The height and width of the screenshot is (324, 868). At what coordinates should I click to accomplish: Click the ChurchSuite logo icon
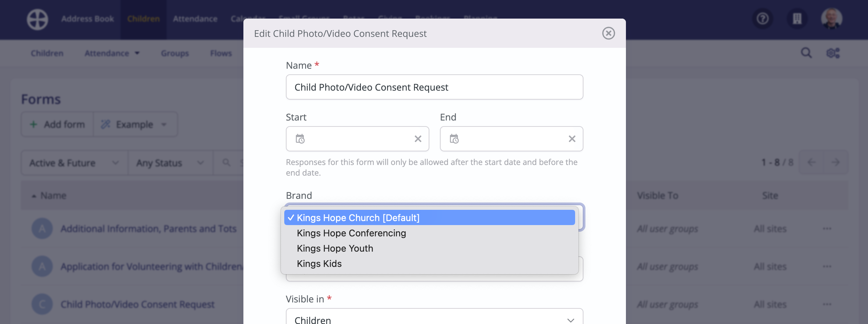38,19
